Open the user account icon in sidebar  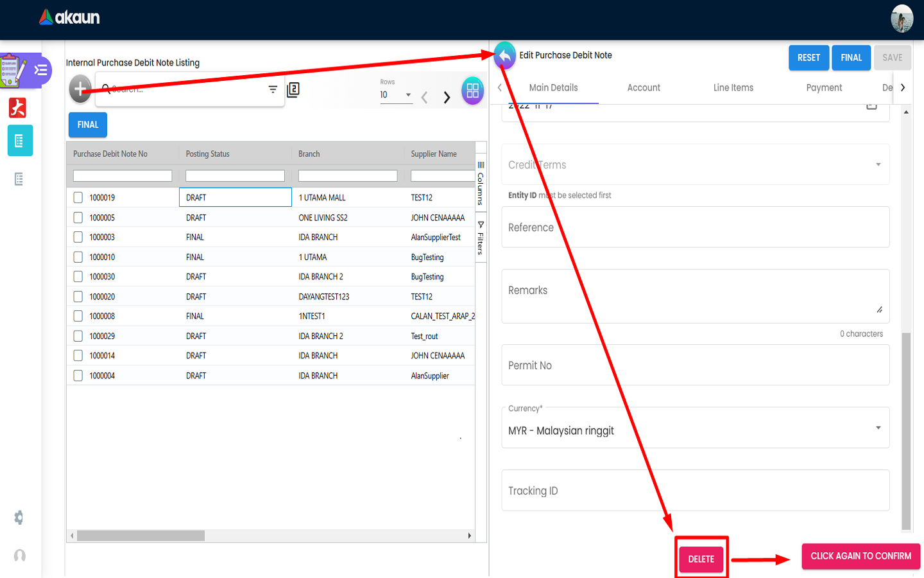pyautogui.click(x=20, y=556)
